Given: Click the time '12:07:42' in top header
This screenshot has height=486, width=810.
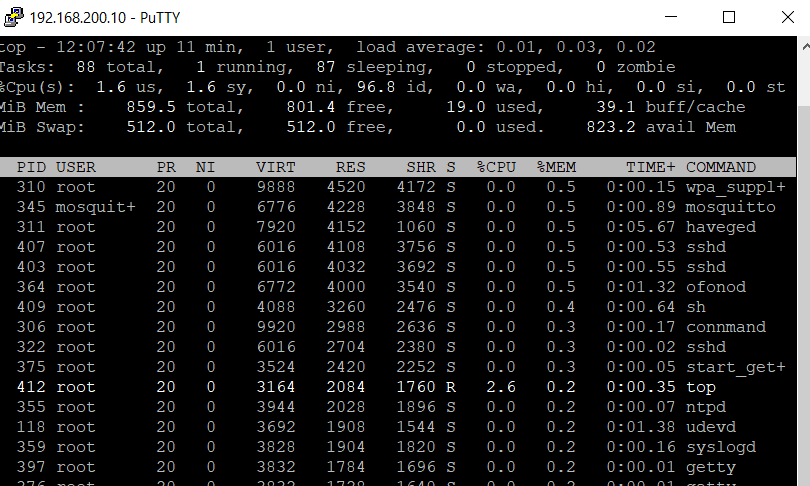Looking at the screenshot, I should click(96, 47).
